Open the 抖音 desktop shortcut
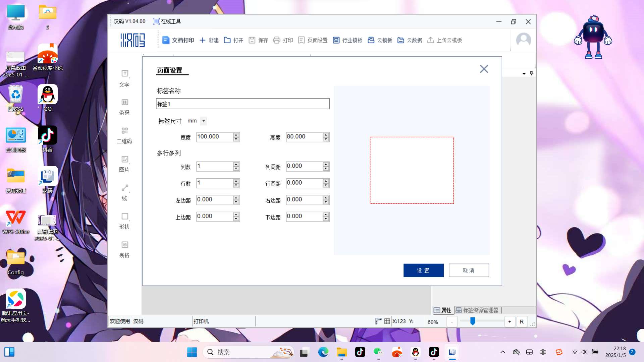 point(48,139)
